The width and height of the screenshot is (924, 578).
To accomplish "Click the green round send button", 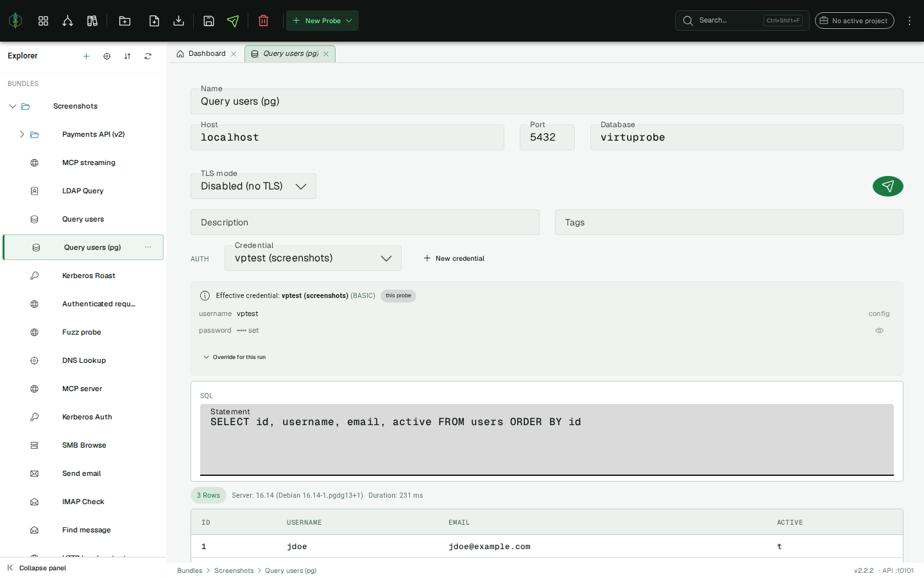I will coord(888,186).
